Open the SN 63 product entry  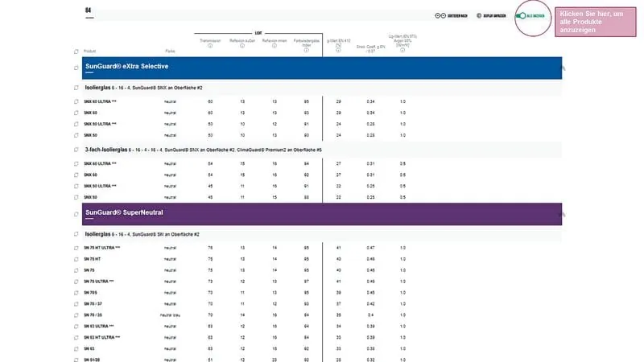pyautogui.click(x=90, y=349)
